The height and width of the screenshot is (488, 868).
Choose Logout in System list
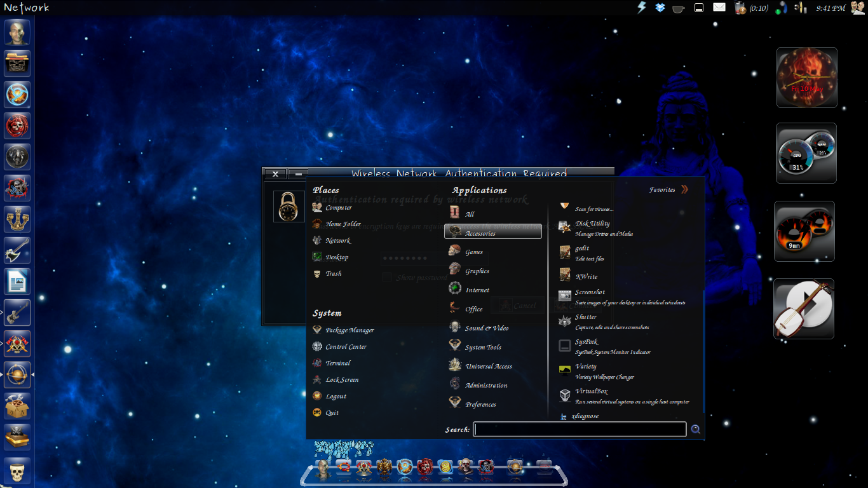[329, 396]
